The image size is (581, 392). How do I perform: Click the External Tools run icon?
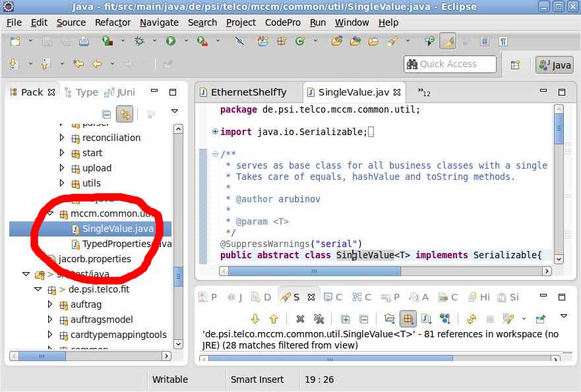pos(202,41)
